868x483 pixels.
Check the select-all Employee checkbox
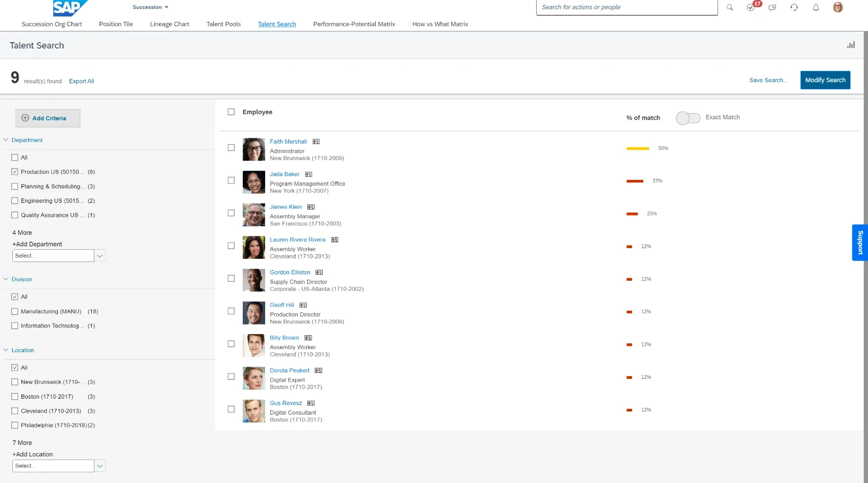pyautogui.click(x=231, y=112)
